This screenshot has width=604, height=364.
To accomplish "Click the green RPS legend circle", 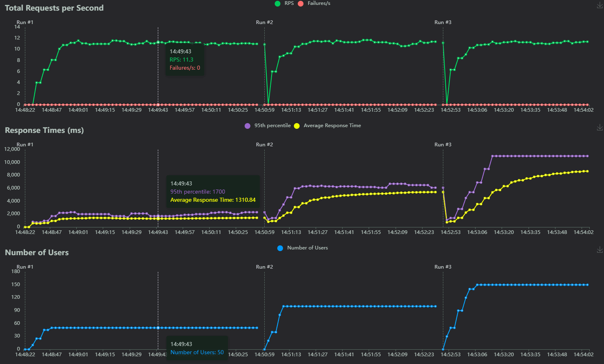I will click(278, 4).
